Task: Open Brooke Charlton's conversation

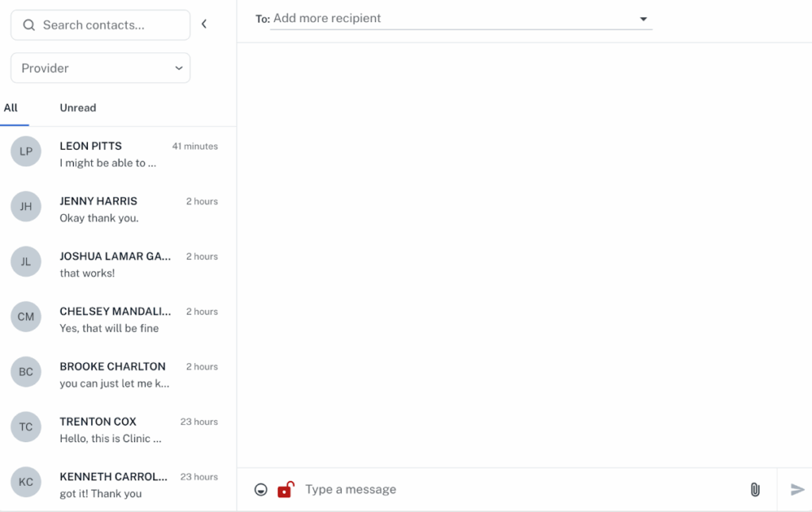Action: pos(115,375)
